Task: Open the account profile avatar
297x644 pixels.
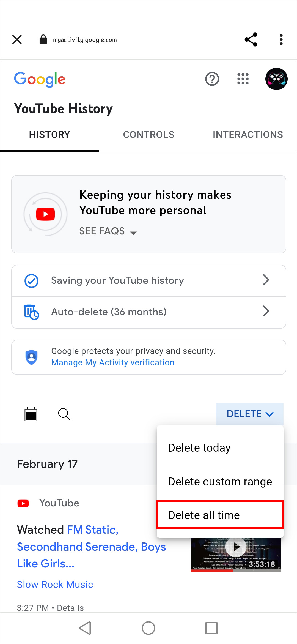Action: [276, 79]
